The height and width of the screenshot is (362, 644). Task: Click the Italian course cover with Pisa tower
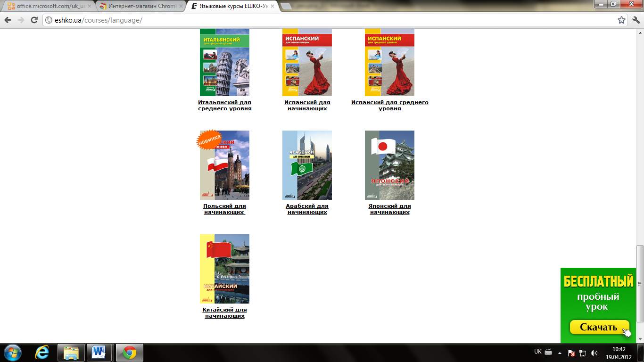(x=224, y=62)
